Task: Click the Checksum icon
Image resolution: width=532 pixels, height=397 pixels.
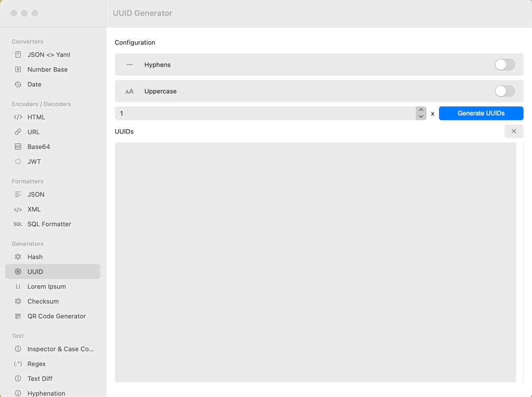Action: (x=18, y=301)
